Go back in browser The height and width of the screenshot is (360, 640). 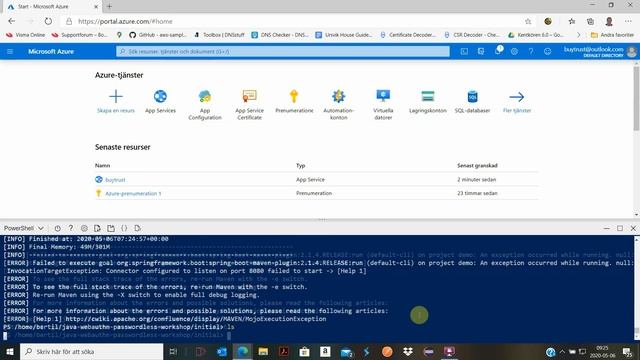click(x=11, y=21)
